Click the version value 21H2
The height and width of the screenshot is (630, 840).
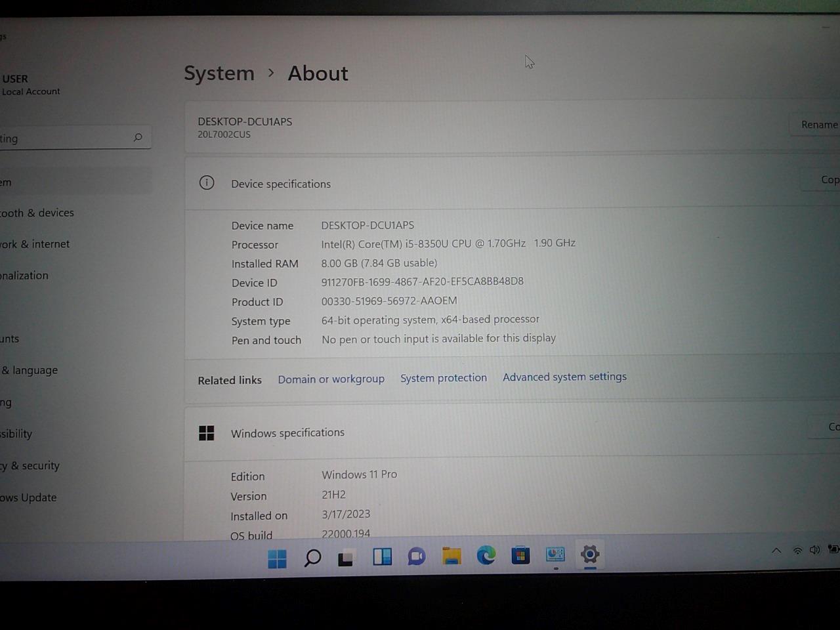tap(333, 495)
